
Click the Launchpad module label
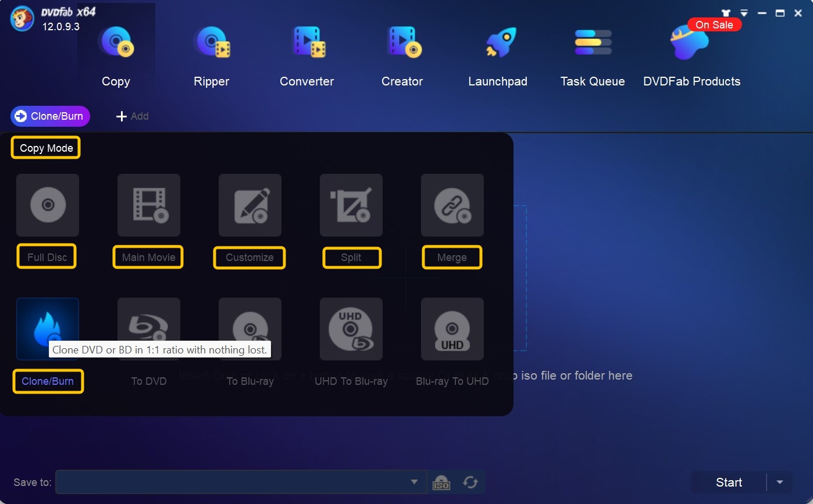(x=498, y=81)
